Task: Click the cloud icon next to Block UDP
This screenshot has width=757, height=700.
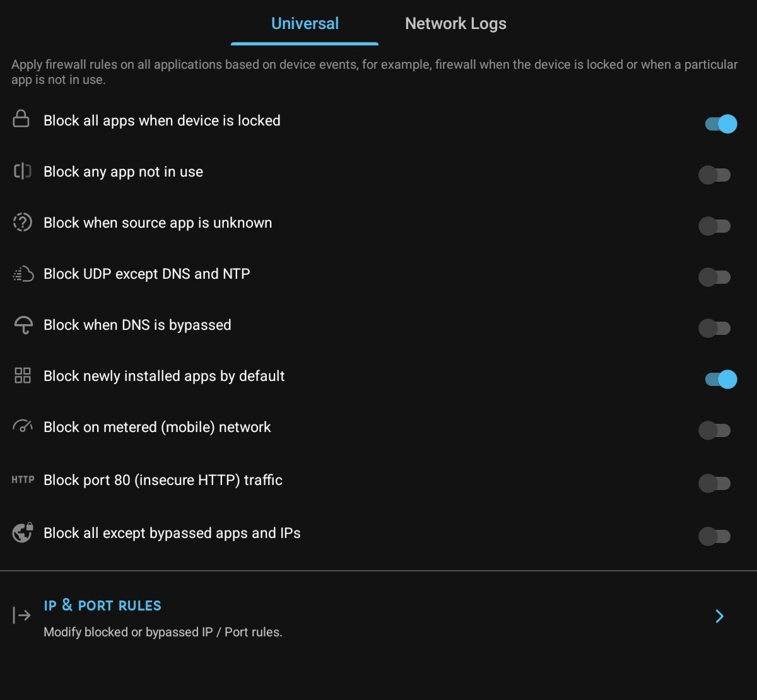Action: pos(23,274)
